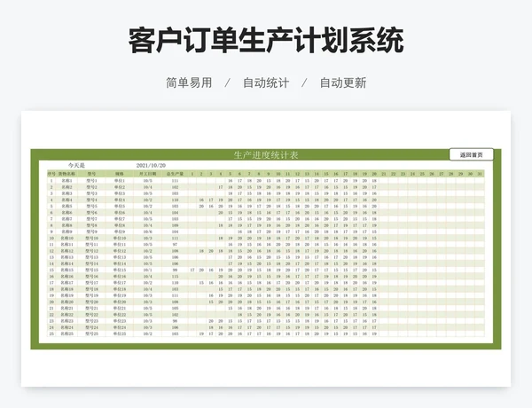Select the day 25 column header
The image size is (532, 408).
[x=422, y=174]
